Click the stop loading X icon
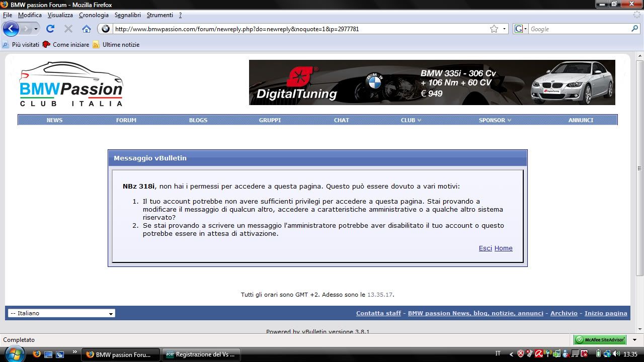The width and height of the screenshot is (644, 362). [x=68, y=29]
